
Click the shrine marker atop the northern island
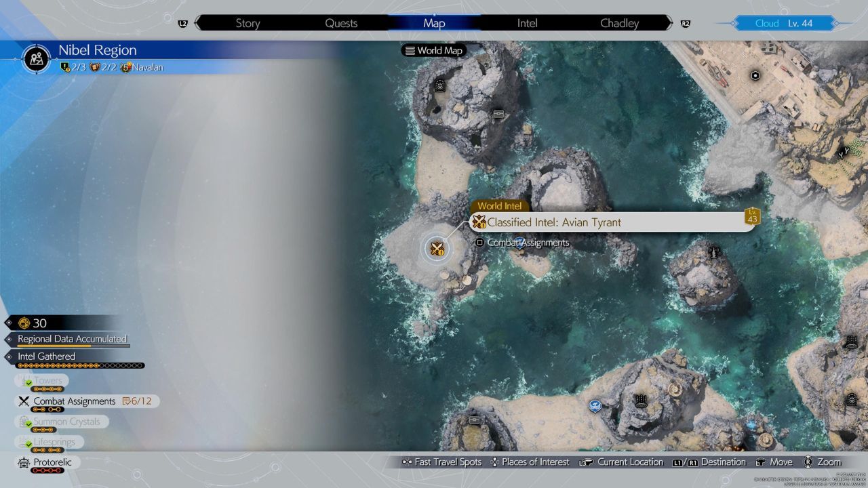pyautogui.click(x=439, y=85)
